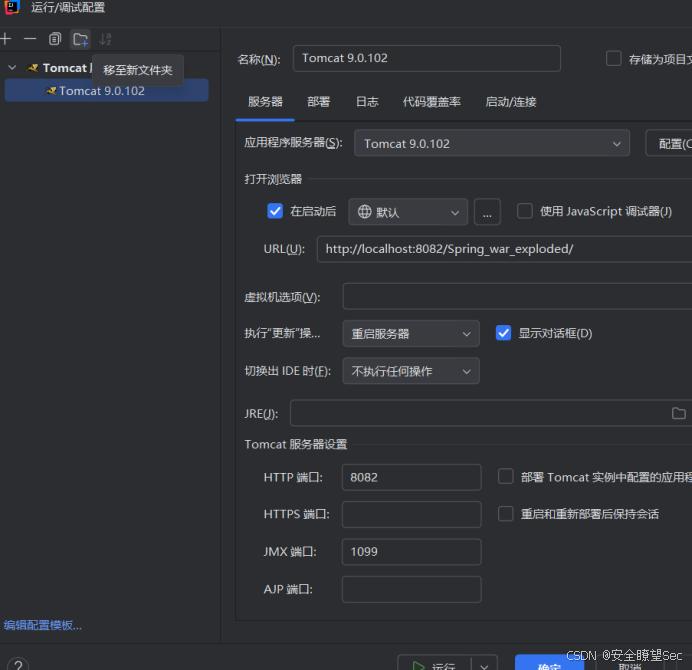692x670 pixels.
Task: Sort configurations alphabetically
Action: click(105, 39)
